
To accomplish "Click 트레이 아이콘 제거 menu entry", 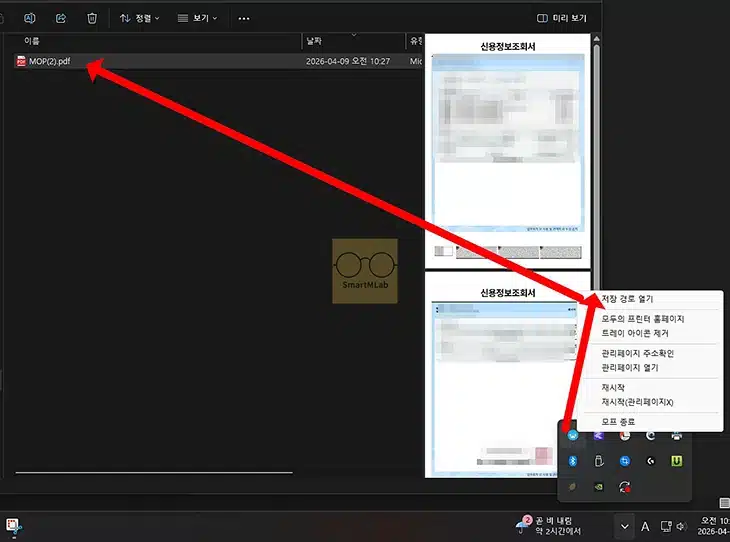I will pos(635,332).
